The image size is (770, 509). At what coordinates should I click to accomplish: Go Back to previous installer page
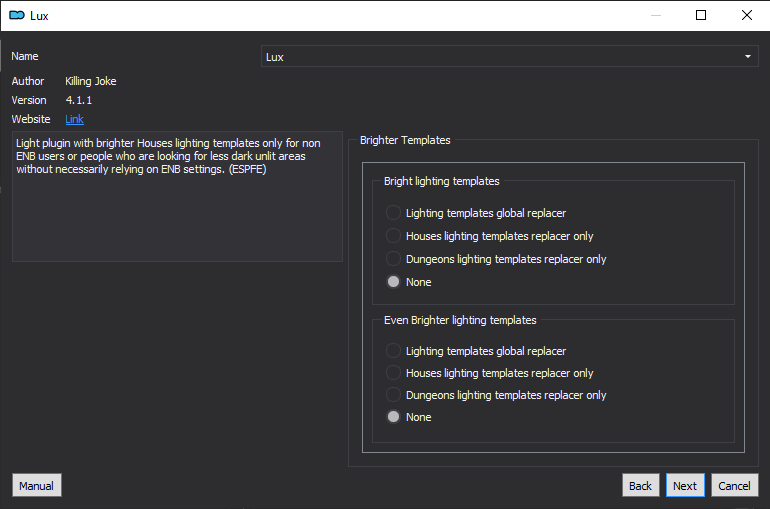[x=640, y=485]
